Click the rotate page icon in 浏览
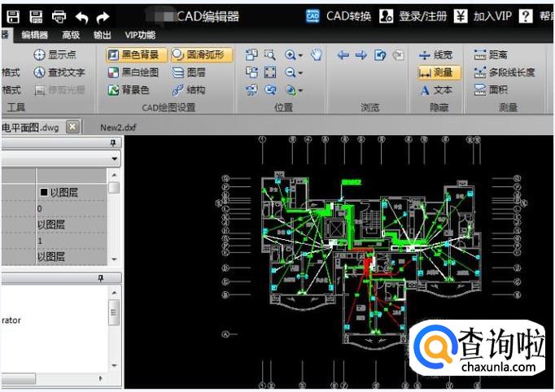 (380, 54)
